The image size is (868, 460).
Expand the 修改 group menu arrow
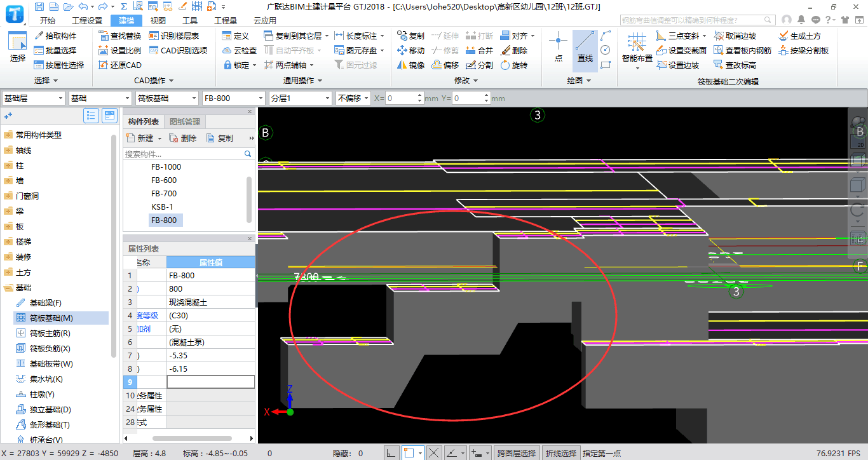coord(475,81)
